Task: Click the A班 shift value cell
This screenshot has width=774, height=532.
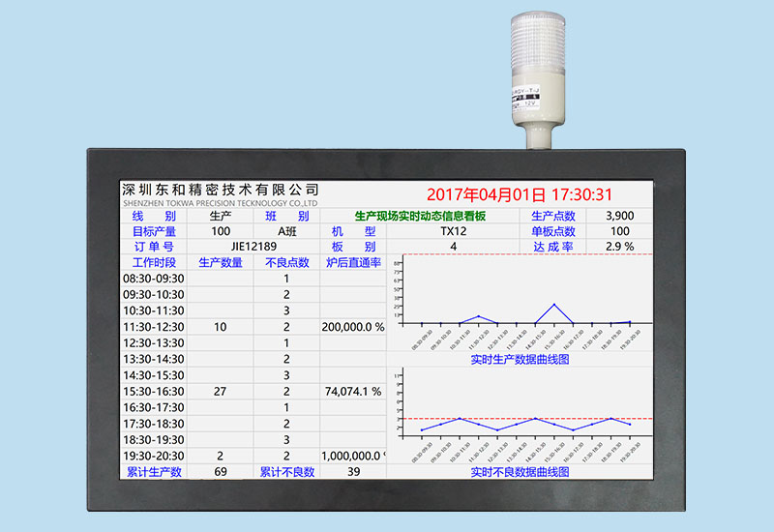Action: [x=286, y=231]
